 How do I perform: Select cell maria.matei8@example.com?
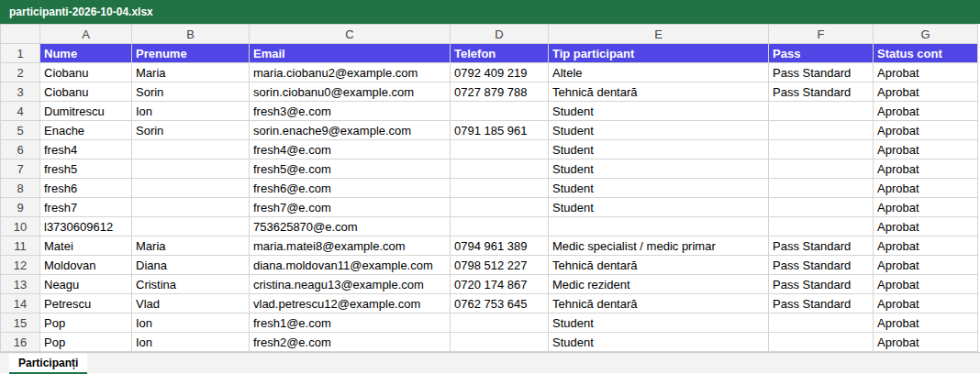point(350,247)
